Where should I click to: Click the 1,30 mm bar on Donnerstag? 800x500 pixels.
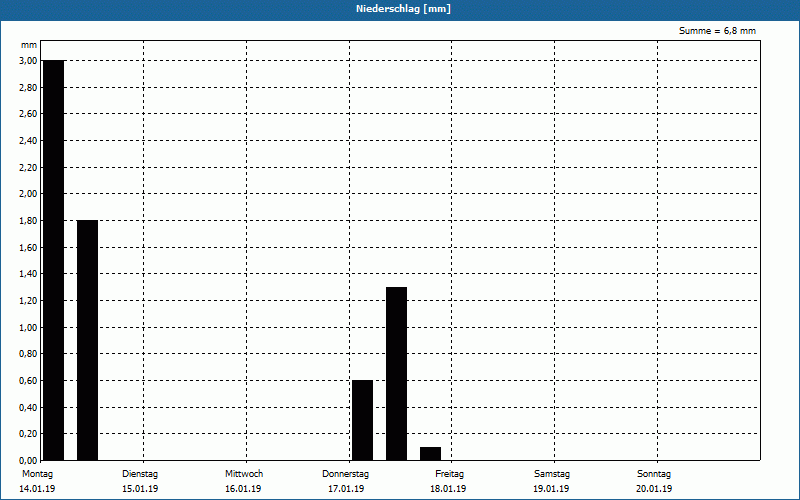tap(396, 373)
